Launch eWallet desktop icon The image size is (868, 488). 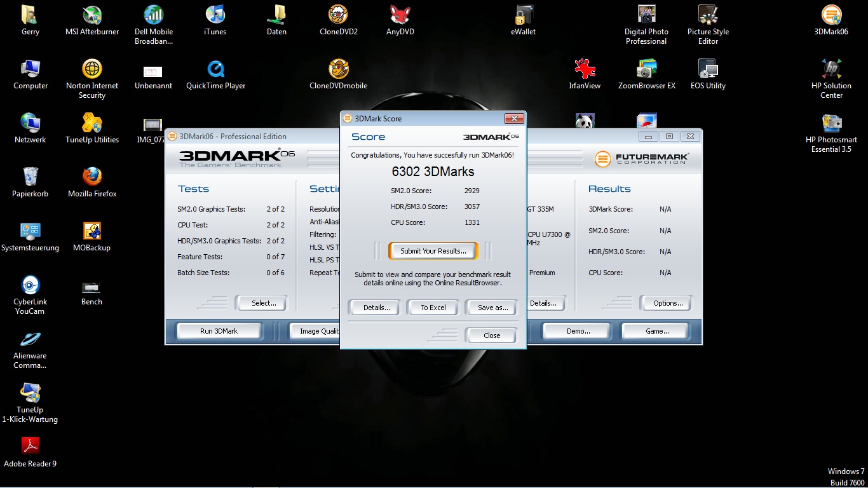point(524,20)
